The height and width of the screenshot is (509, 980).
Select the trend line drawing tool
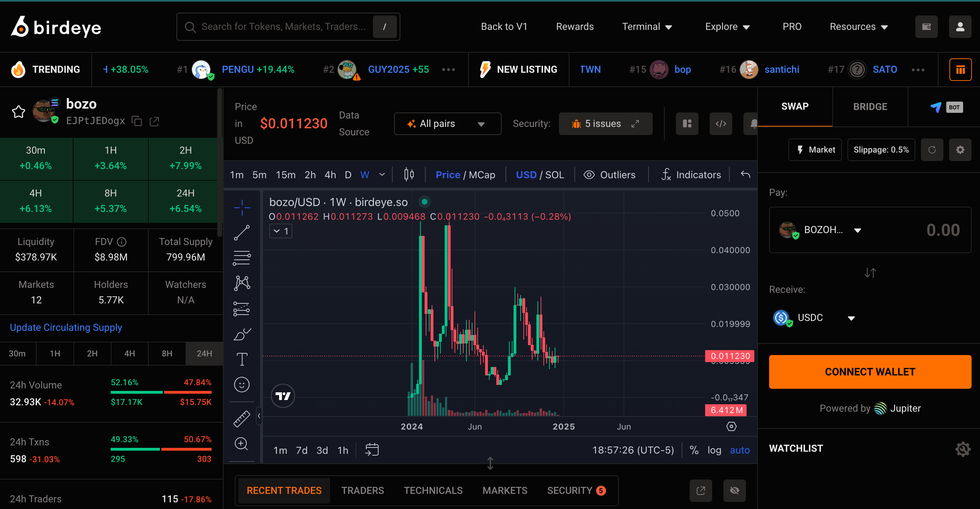coord(241,233)
